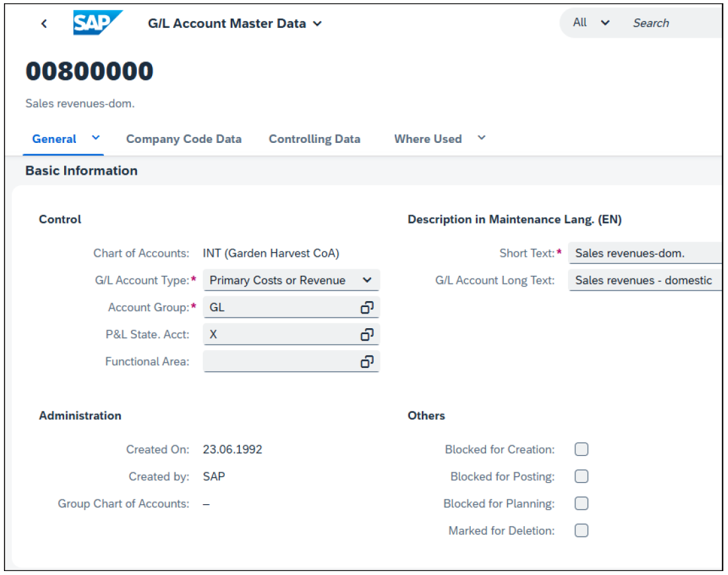This screenshot has height=575, width=728.
Task: Switch to the Company Code Data tab
Action: [184, 139]
